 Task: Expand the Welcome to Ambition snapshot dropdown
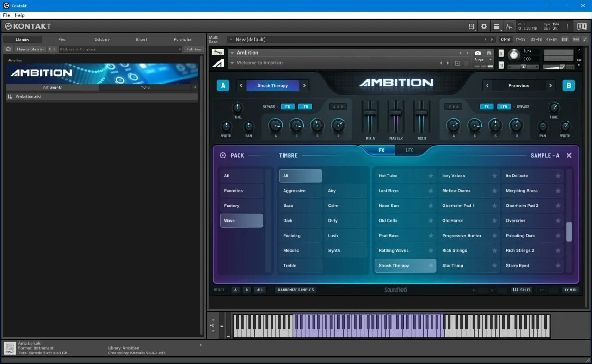point(232,63)
